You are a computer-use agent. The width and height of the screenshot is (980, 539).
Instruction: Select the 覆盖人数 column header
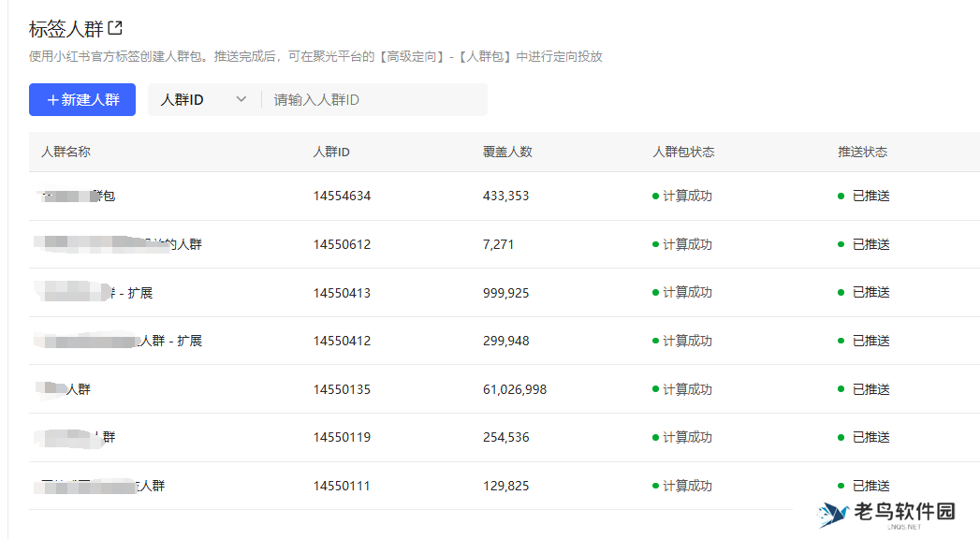tap(506, 152)
